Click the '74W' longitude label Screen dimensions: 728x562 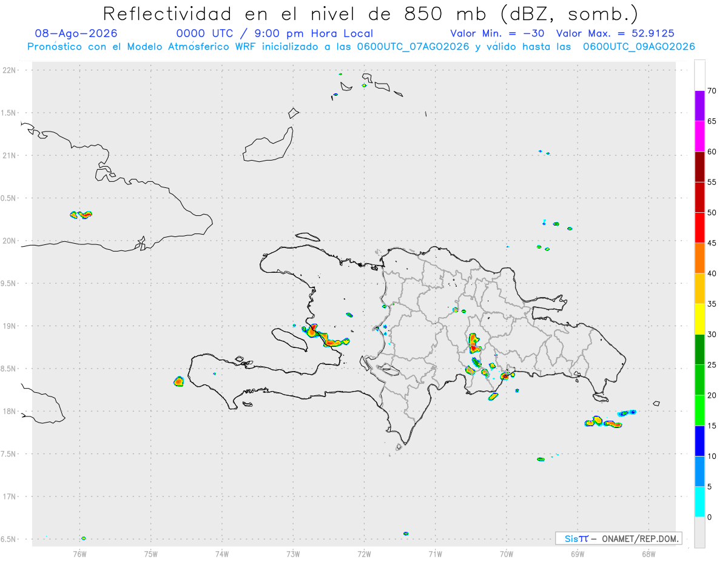point(222,554)
